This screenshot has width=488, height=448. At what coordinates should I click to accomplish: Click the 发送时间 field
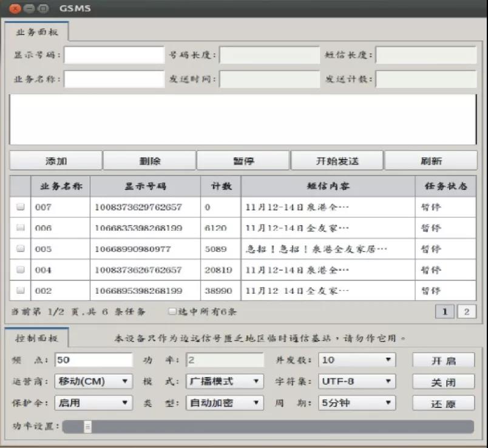[269, 79]
